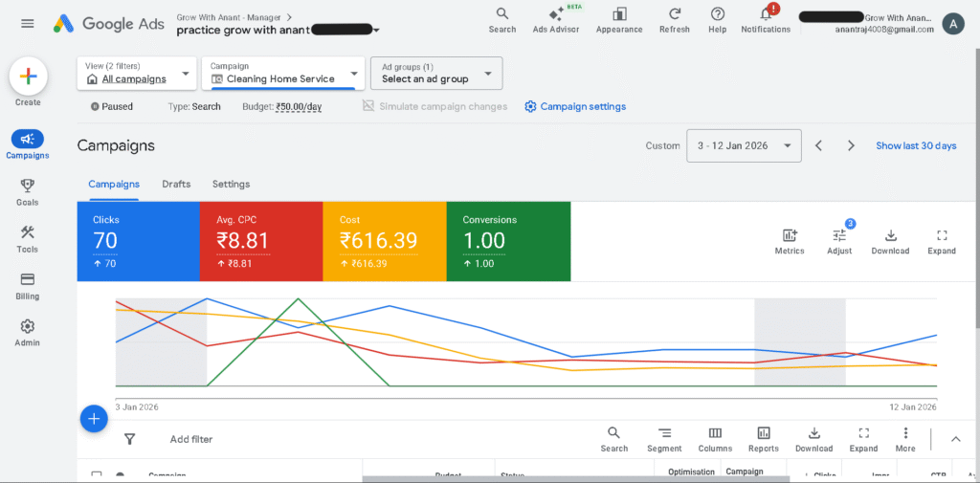Viewport: 980px width, 483px height.
Task: Click Grow With Anant - Manager breadcrumb
Action: coord(229,17)
